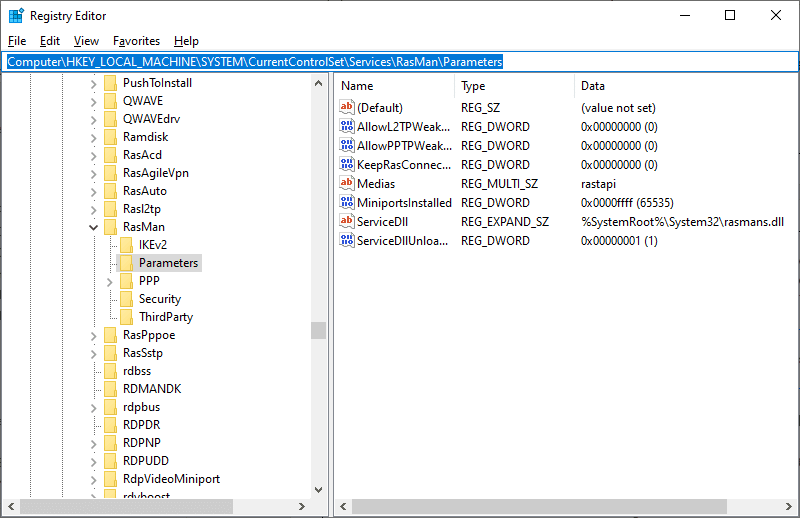
Task: Click the registry path address bar
Action: click(400, 62)
